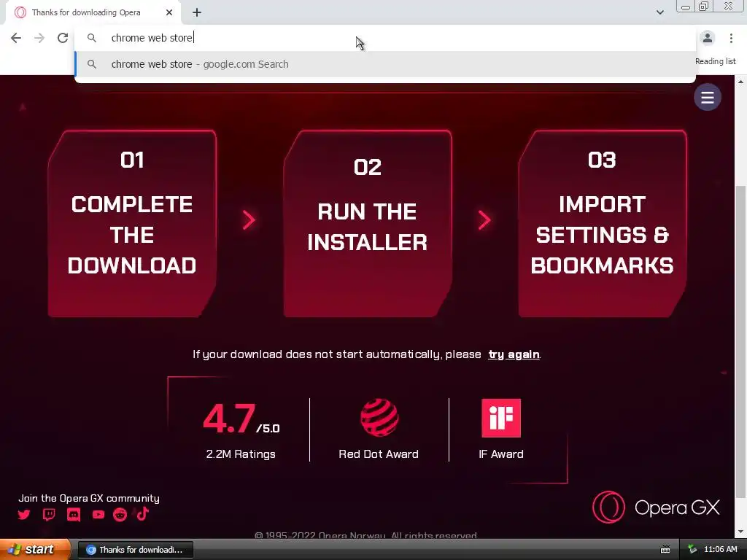Open Opera GX TikTok page

point(142,514)
